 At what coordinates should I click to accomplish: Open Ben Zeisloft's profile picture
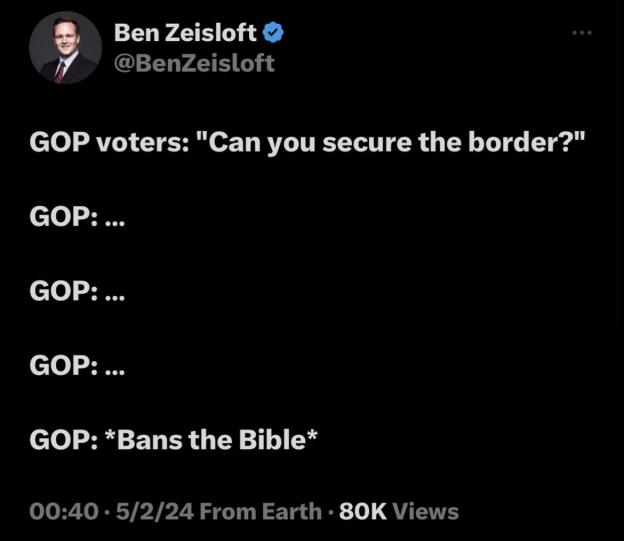(x=63, y=48)
